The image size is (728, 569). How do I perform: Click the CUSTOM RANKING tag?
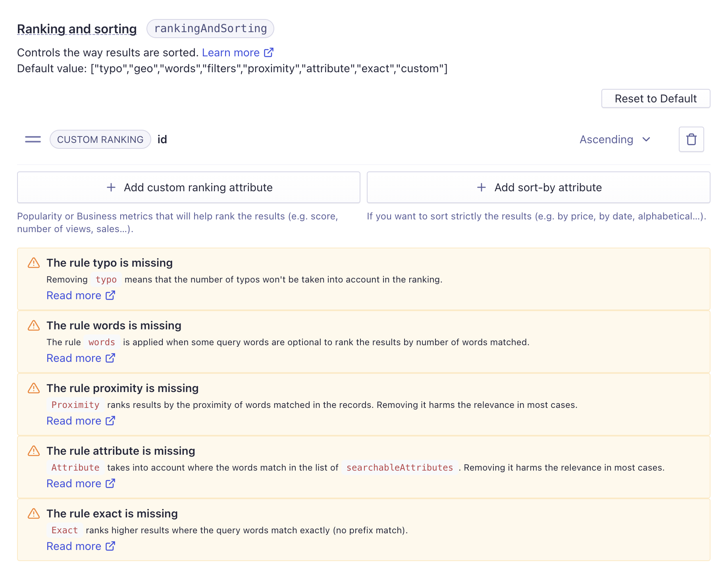click(100, 139)
